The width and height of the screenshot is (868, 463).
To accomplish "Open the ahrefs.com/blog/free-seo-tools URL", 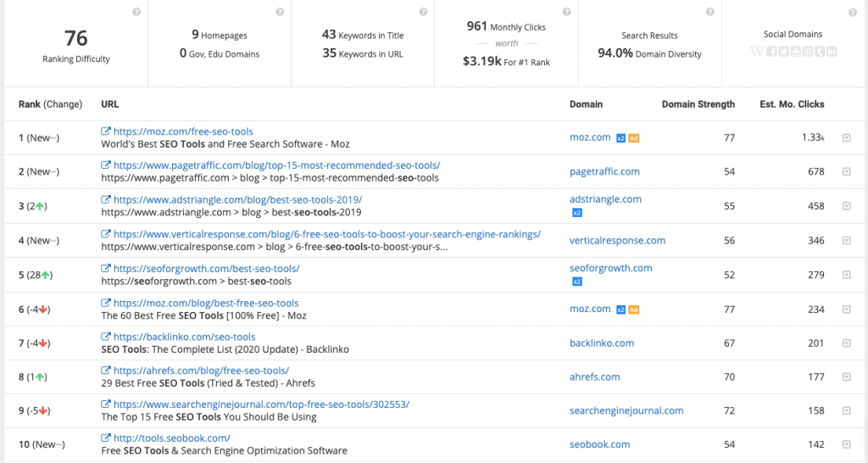I will [x=201, y=371].
